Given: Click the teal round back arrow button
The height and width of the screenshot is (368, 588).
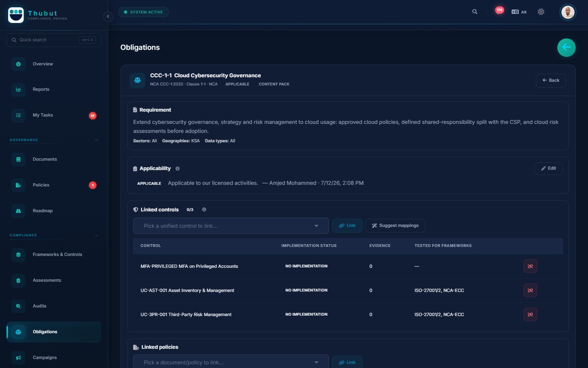Looking at the screenshot, I should click(566, 47).
